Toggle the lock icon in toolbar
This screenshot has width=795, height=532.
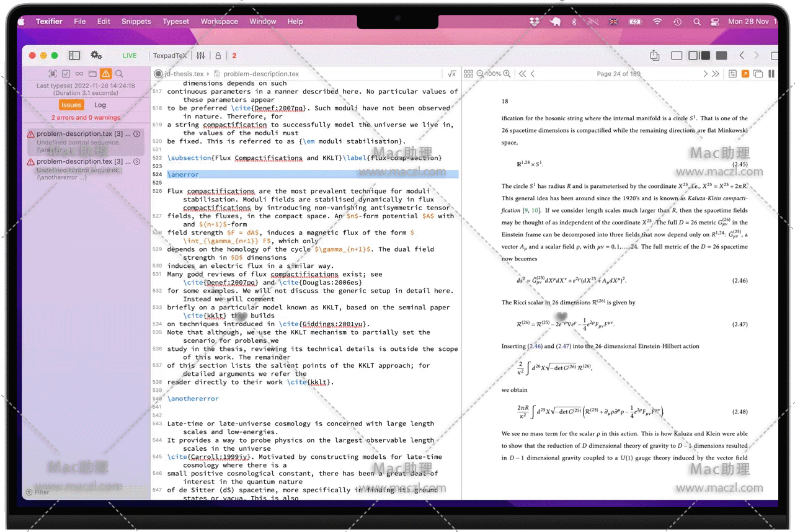tap(218, 56)
